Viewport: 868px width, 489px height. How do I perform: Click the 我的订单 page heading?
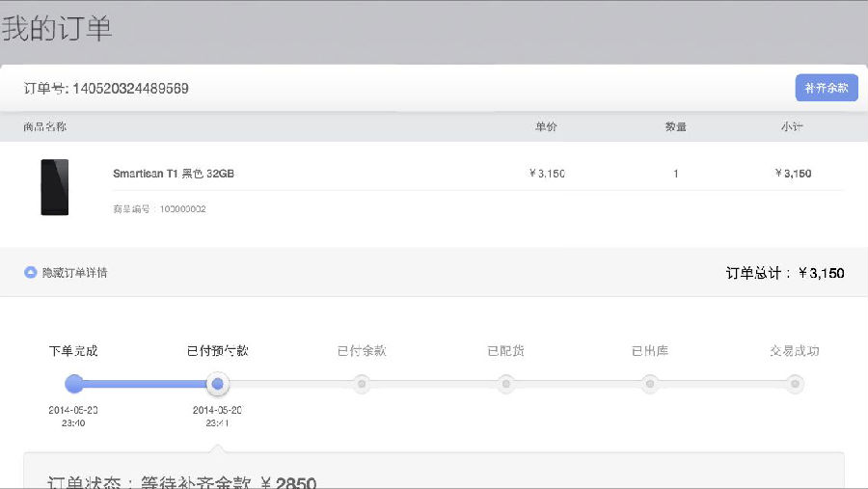coord(57,28)
